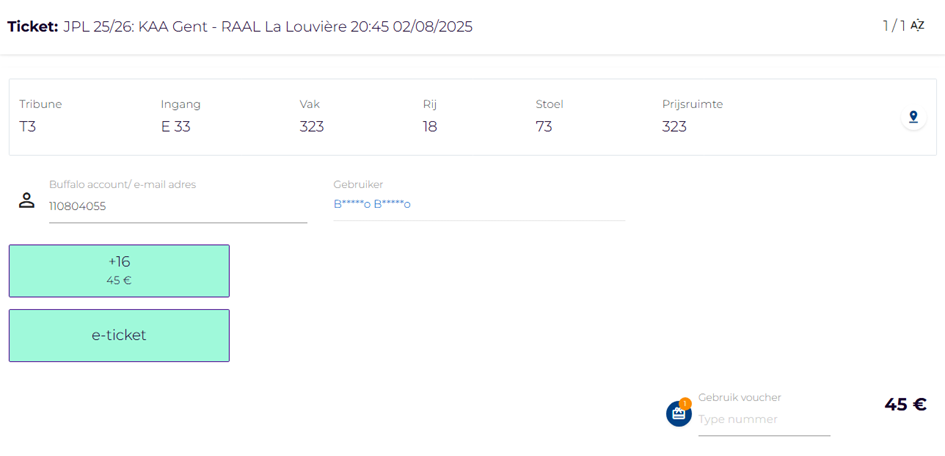Viewport: 945px width, 456px height.
Task: Click the Stoel value 73
Action: tap(544, 127)
